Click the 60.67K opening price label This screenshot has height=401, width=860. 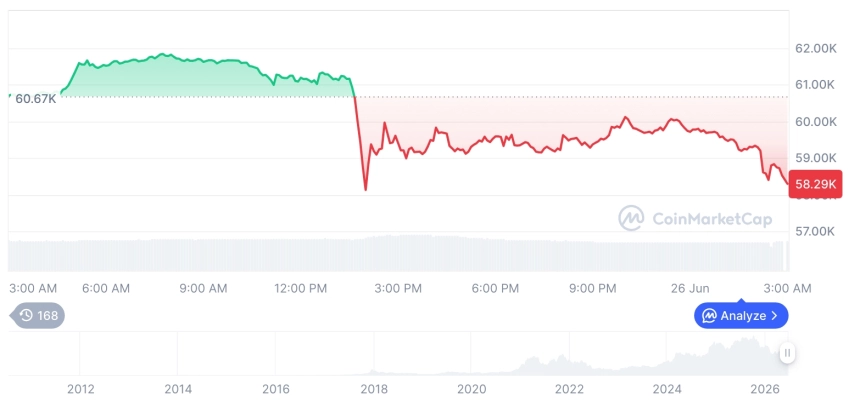pos(35,99)
